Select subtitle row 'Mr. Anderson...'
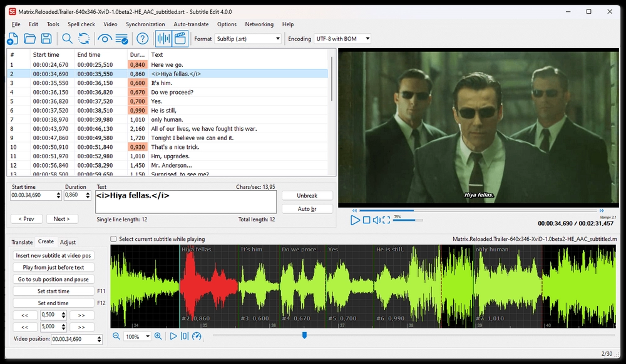626x364 pixels. click(167, 166)
